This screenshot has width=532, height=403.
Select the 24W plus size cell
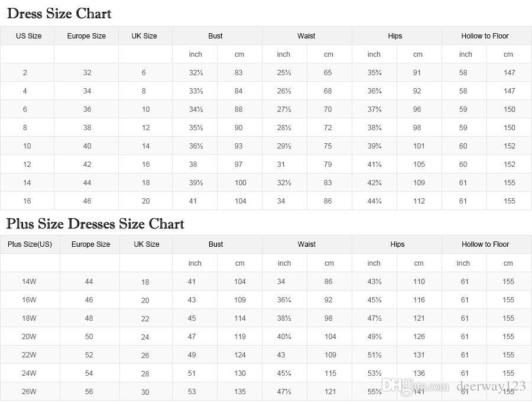tap(30, 373)
